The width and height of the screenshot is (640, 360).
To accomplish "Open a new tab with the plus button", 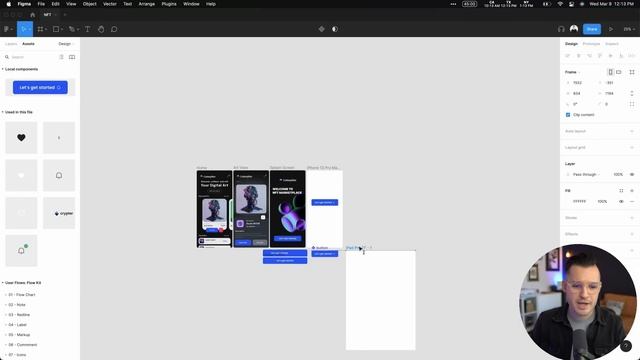I will click(64, 15).
